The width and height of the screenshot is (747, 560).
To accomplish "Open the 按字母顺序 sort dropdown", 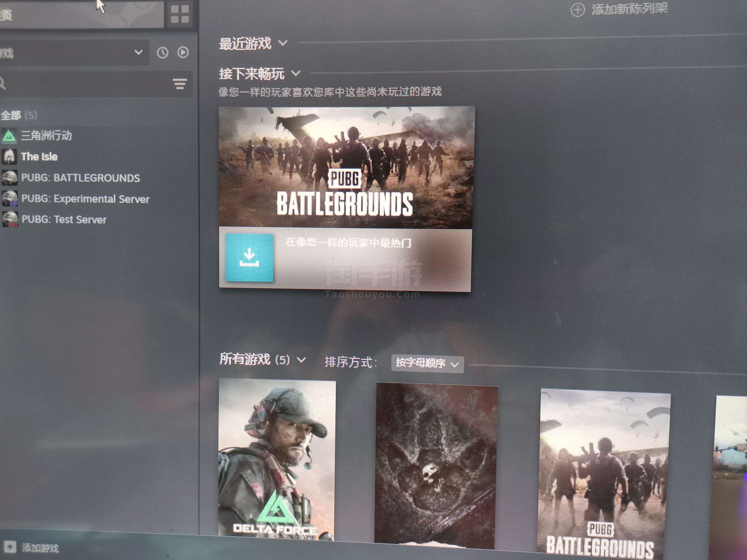I will point(427,363).
